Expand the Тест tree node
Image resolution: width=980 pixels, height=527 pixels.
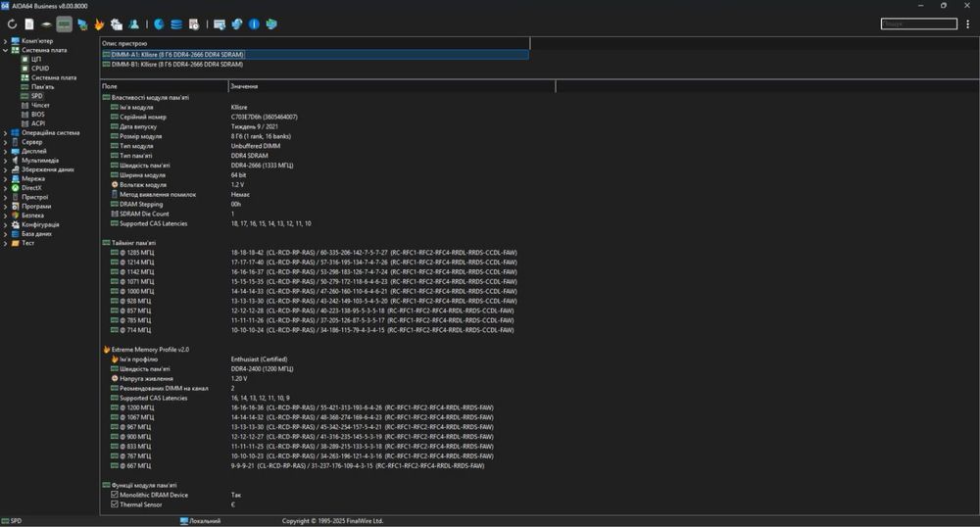pyautogui.click(x=6, y=243)
